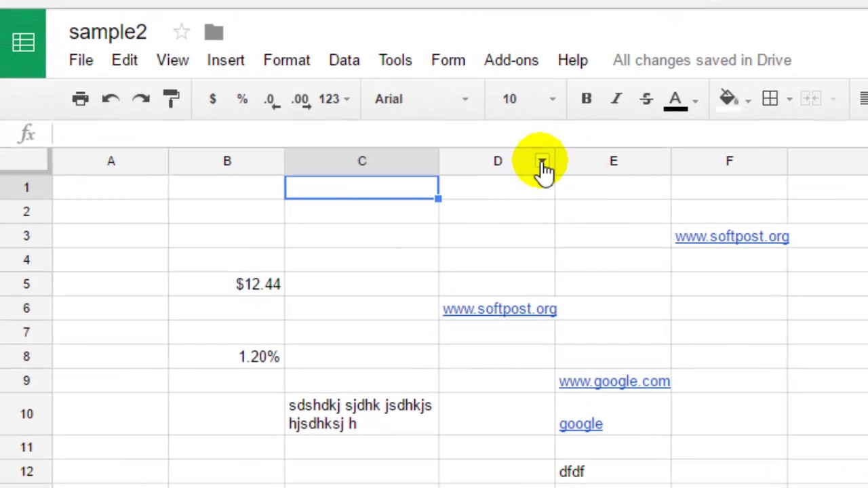Image resolution: width=868 pixels, height=488 pixels.
Task: Toggle bold formatting
Action: coord(587,99)
